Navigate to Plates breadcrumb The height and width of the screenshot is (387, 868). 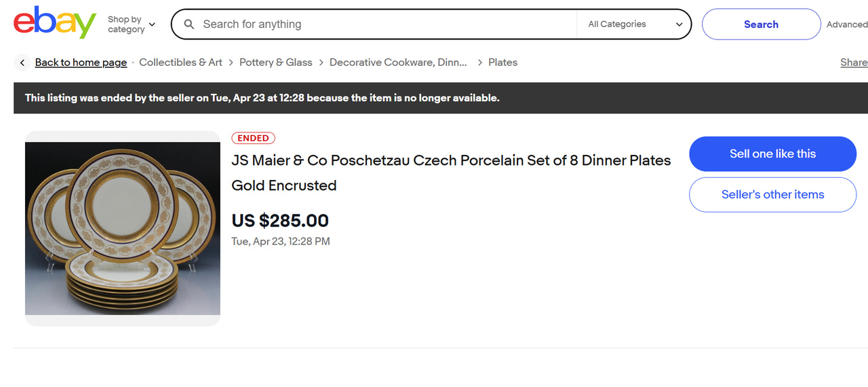pyautogui.click(x=502, y=62)
